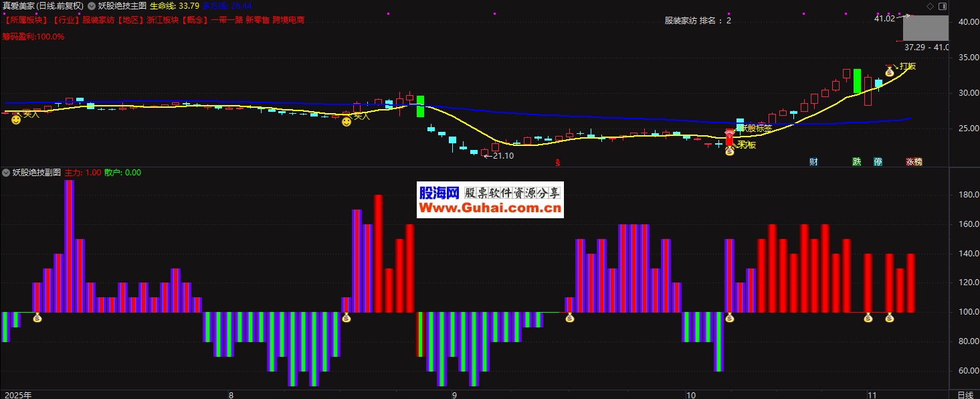Open the 涨榜 marker

point(914,161)
